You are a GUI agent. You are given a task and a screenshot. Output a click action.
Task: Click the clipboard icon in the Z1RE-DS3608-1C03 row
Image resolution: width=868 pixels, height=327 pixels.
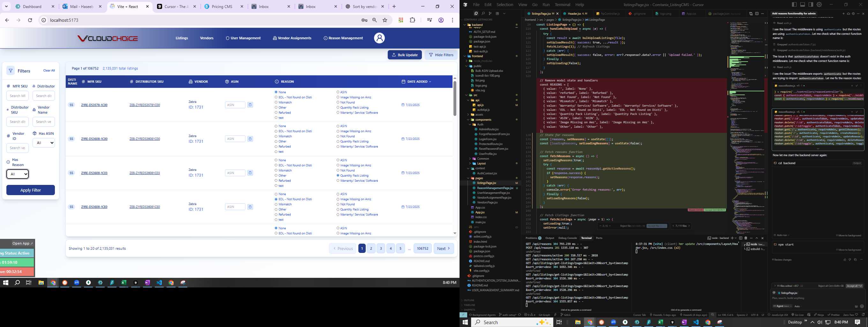tap(250, 173)
